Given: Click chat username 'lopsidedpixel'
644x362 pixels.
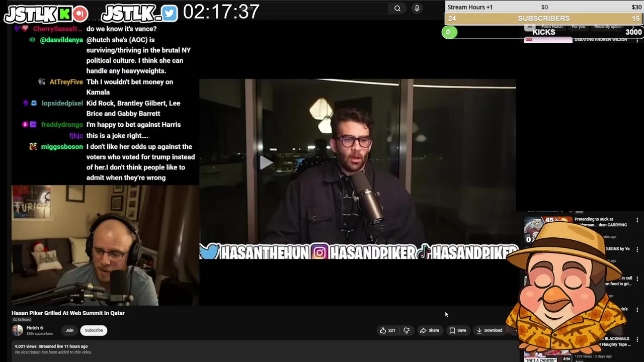Looking at the screenshot, I should [62, 103].
